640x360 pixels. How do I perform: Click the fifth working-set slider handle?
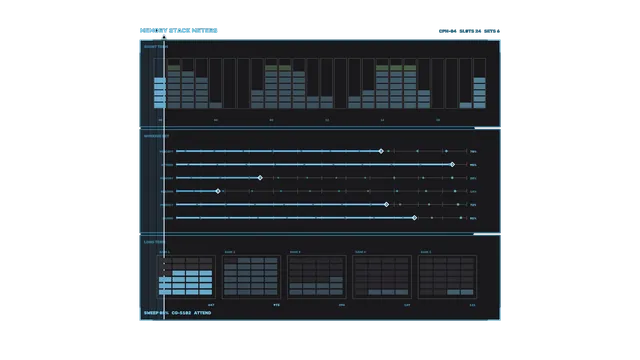pyautogui.click(x=387, y=204)
